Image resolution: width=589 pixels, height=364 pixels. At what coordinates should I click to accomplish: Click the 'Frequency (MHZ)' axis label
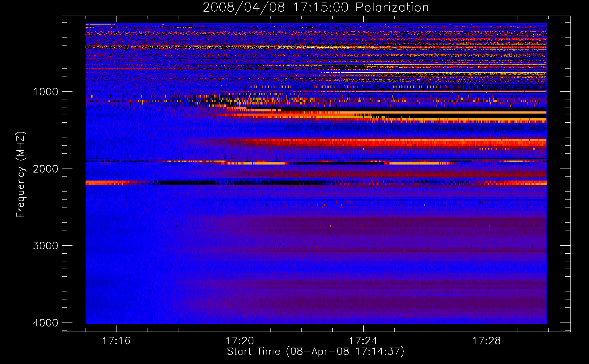click(21, 175)
